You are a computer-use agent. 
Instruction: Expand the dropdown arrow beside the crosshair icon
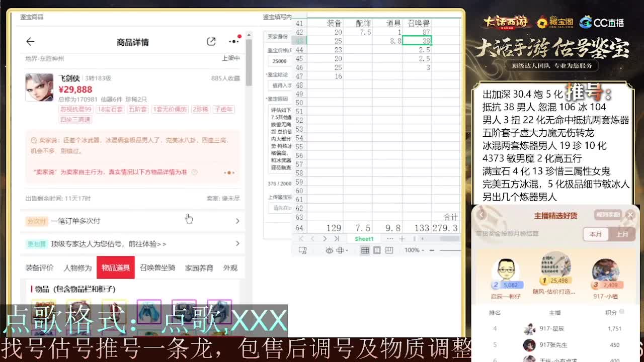(x=347, y=250)
